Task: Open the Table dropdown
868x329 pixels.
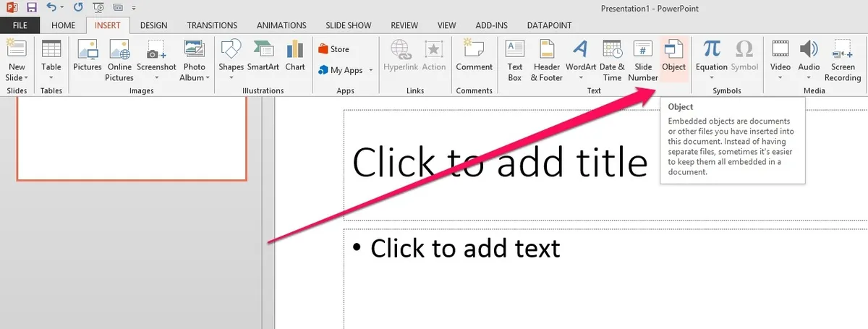Action: tap(51, 60)
